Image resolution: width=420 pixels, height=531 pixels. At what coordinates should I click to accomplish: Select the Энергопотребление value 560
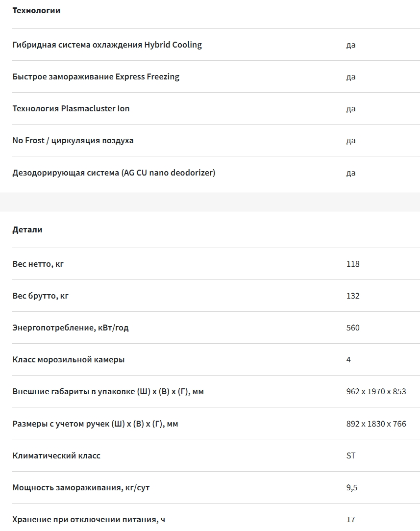(x=353, y=328)
